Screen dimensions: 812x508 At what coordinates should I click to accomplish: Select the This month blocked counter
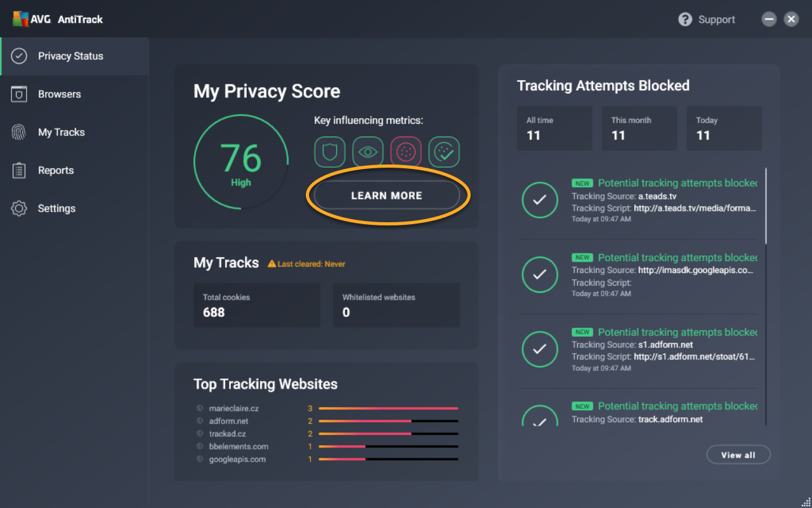pyautogui.click(x=639, y=128)
